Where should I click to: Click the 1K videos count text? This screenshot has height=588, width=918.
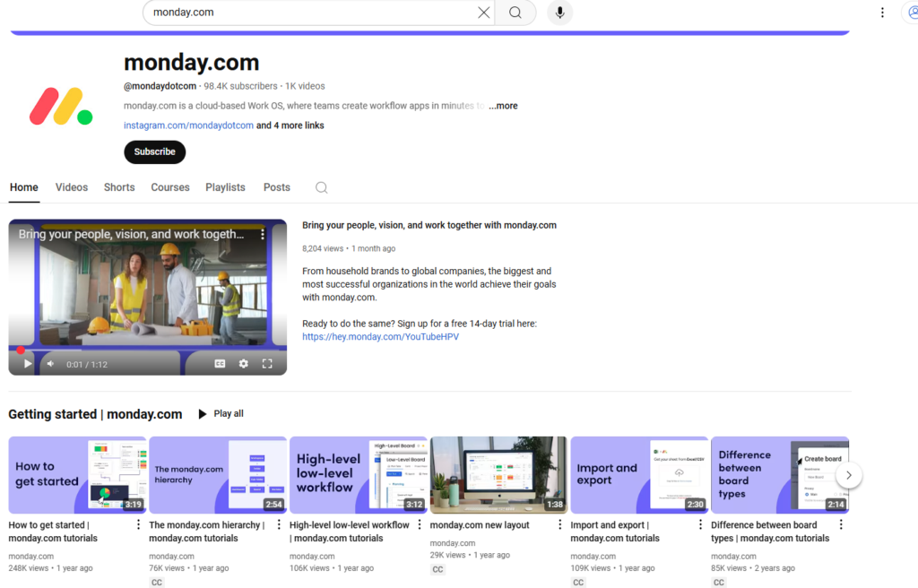click(305, 86)
